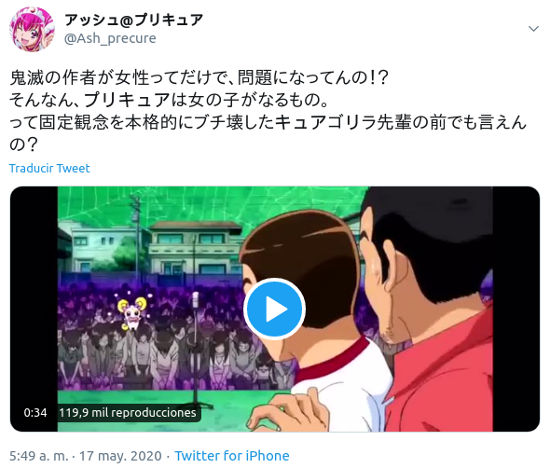Play the video with the blue play button
The width and height of the screenshot is (550, 468).
(x=275, y=309)
